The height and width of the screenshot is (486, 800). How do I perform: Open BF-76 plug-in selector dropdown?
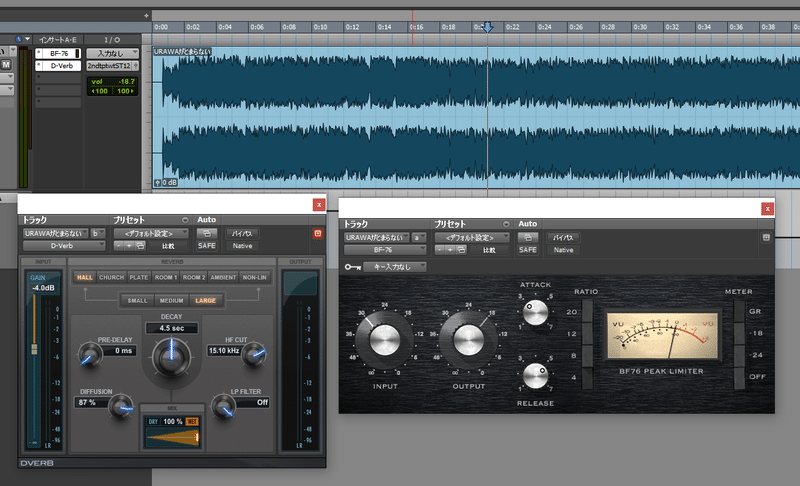385,250
